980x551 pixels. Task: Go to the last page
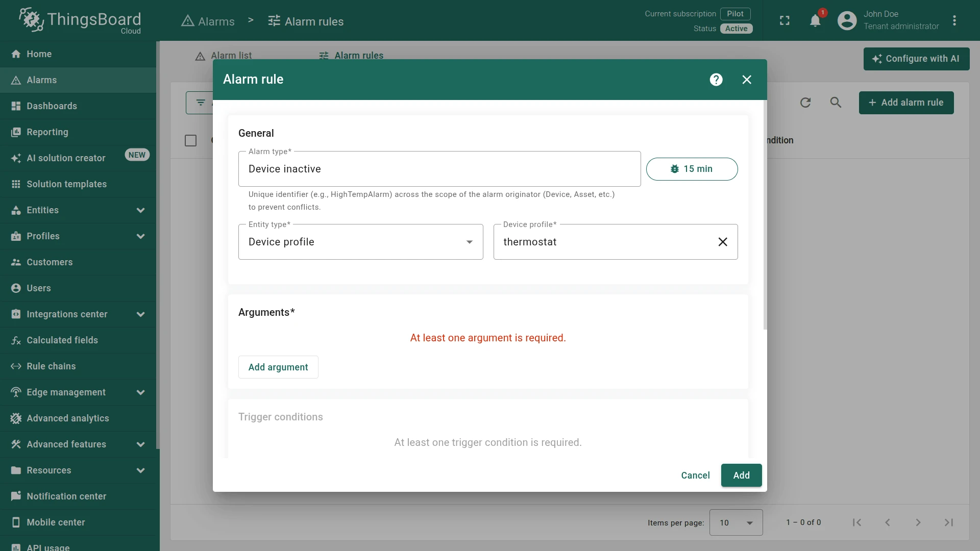tap(949, 522)
